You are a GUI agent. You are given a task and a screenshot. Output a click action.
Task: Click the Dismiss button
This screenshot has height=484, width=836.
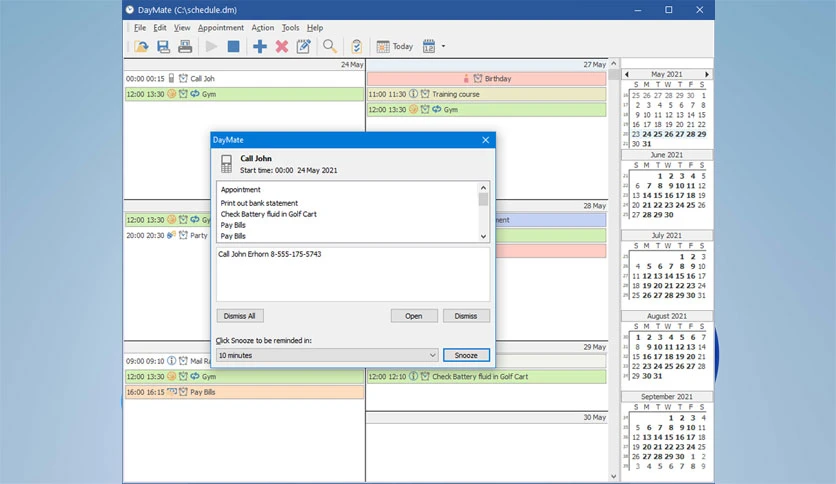pyautogui.click(x=465, y=316)
